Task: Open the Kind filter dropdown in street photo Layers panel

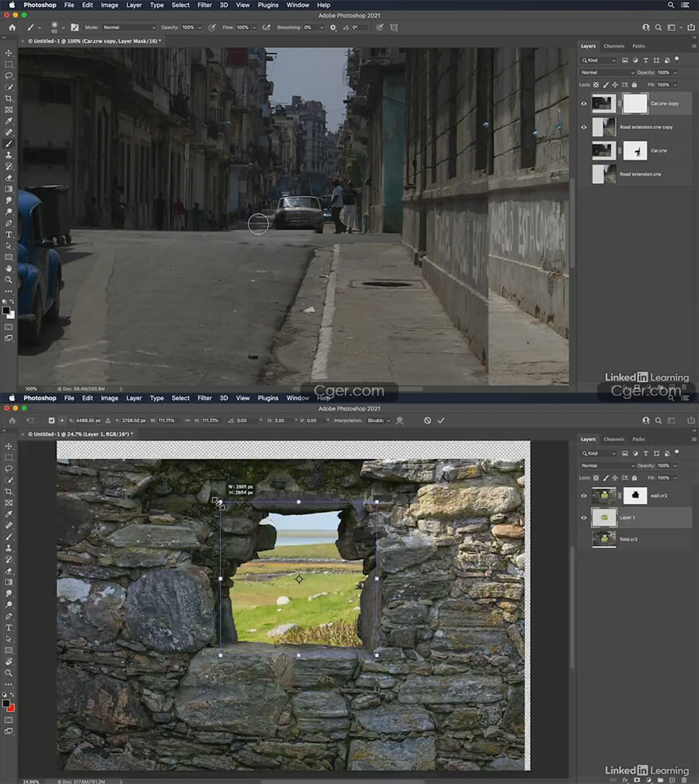Action: pyautogui.click(x=598, y=60)
